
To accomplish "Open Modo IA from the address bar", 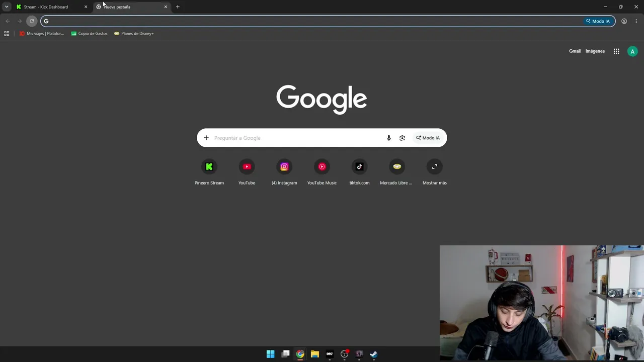I will point(598,21).
